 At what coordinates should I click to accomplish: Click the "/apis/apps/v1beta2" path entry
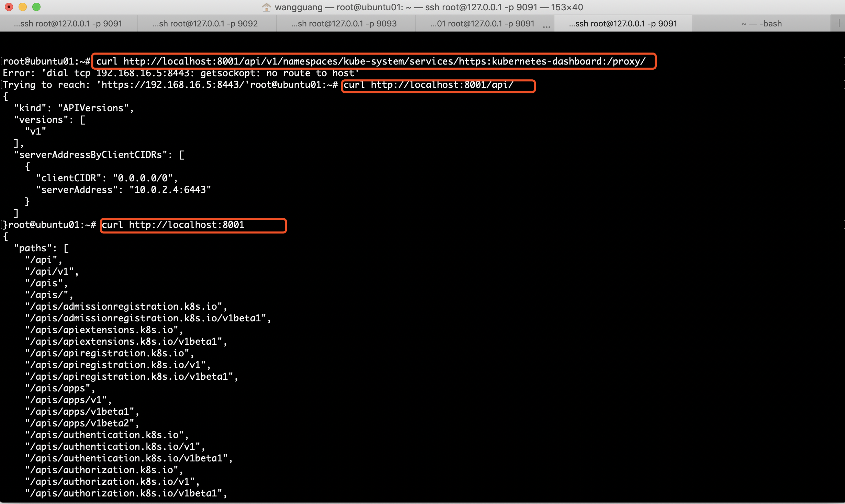(82, 423)
